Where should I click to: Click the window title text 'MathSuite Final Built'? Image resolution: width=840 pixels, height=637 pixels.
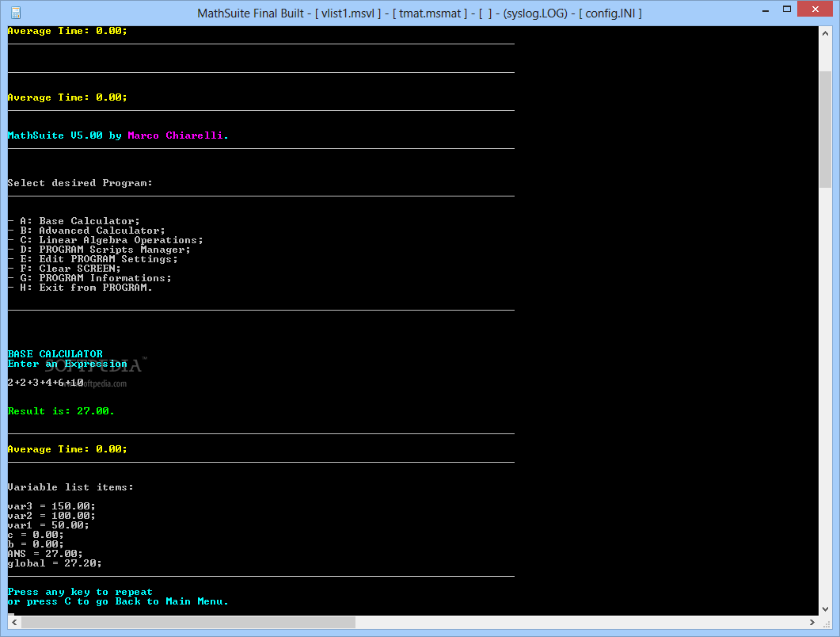tap(251, 13)
